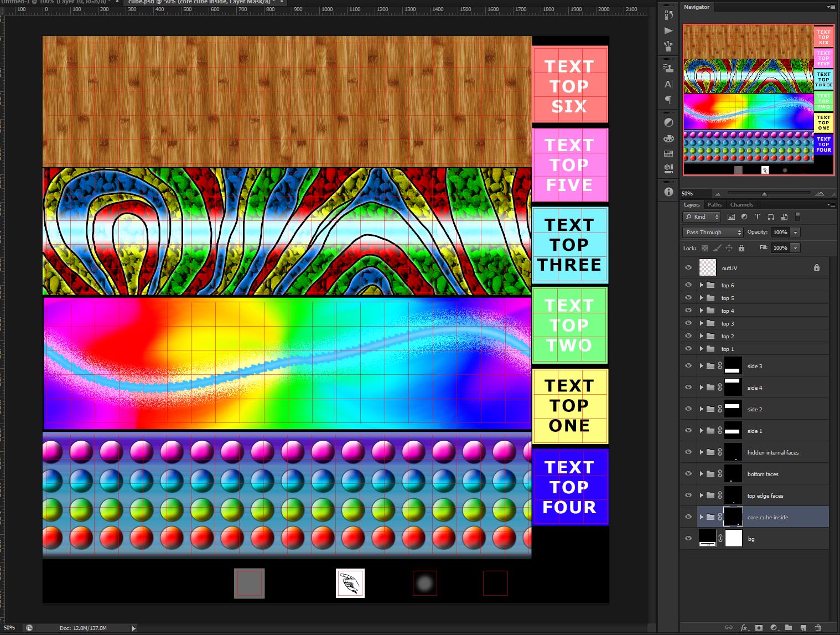Open the Kind filter dropdown
Viewport: 840px width, 635px height.
point(702,217)
